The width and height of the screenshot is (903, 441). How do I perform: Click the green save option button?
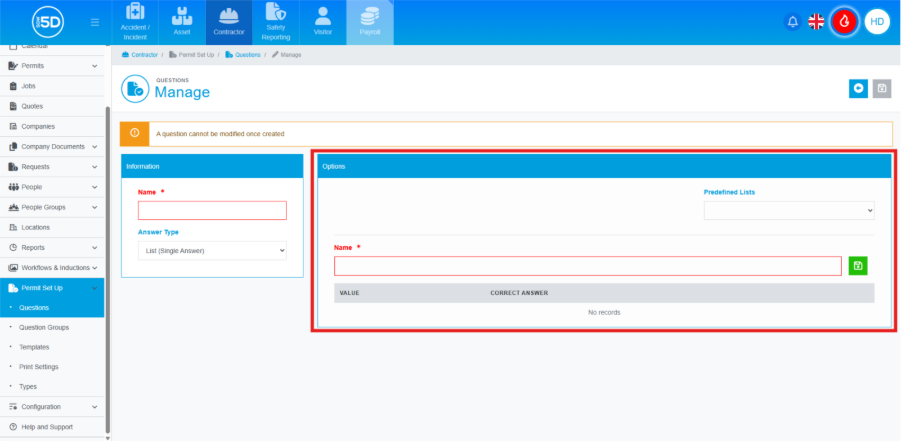pyautogui.click(x=858, y=265)
